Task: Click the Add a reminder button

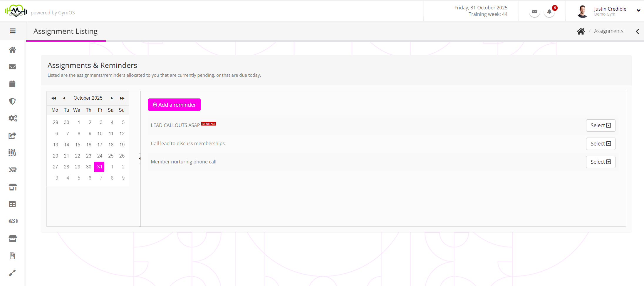Action: click(174, 105)
